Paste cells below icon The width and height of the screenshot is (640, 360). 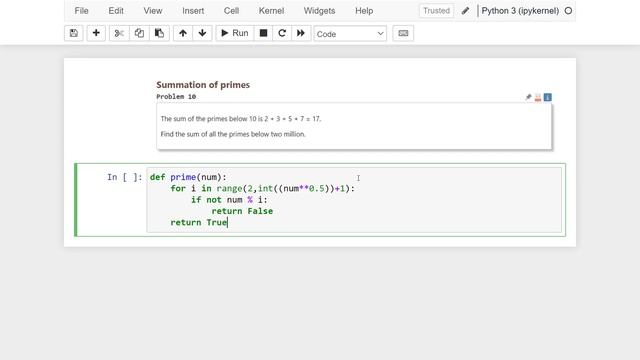(159, 33)
